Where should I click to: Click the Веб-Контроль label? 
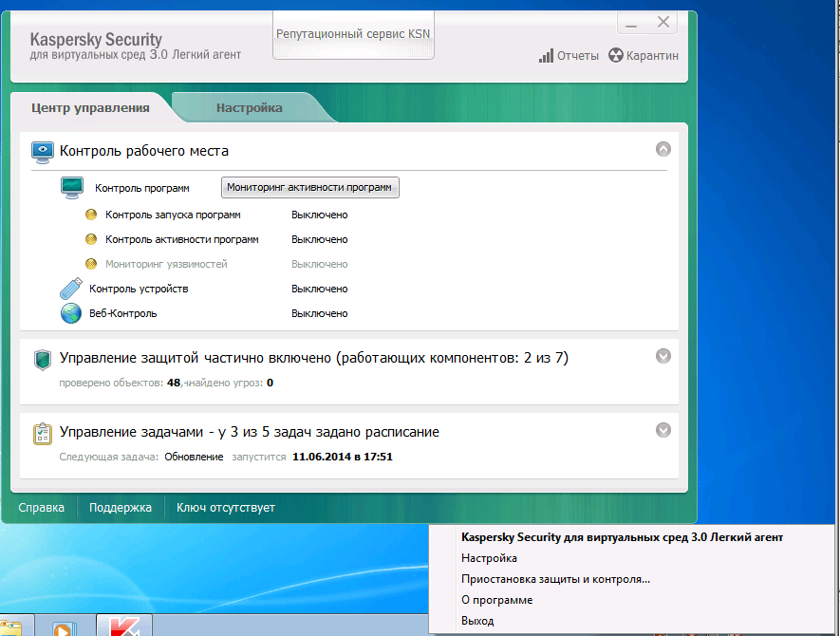[122, 313]
